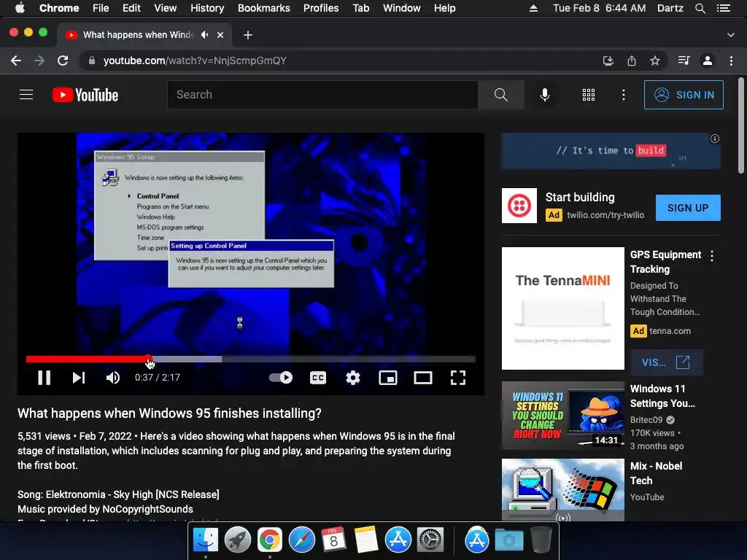
Task: View site information lock icon
Action: [92, 61]
